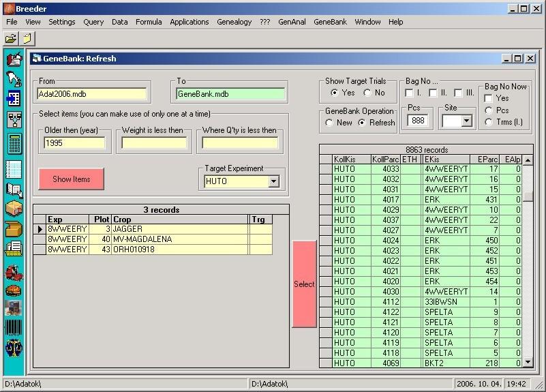
Task: Click the BKT2 cell in records table
Action: click(x=446, y=363)
